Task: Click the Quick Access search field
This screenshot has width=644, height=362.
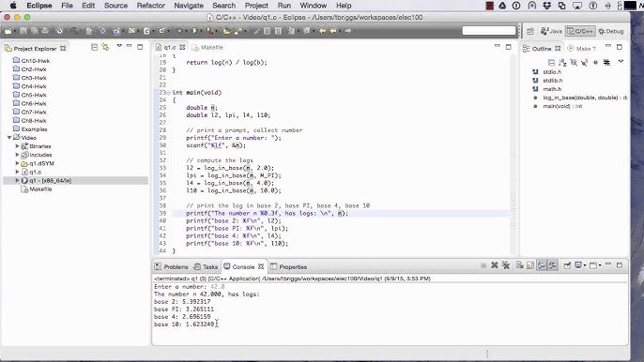Action: 489,31
